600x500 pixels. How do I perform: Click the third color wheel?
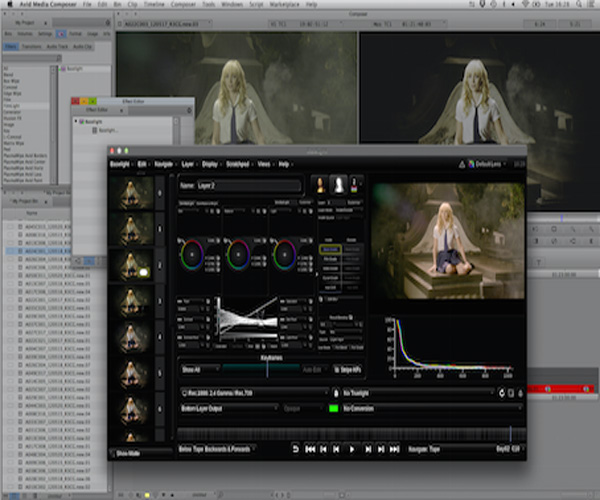coord(284,254)
